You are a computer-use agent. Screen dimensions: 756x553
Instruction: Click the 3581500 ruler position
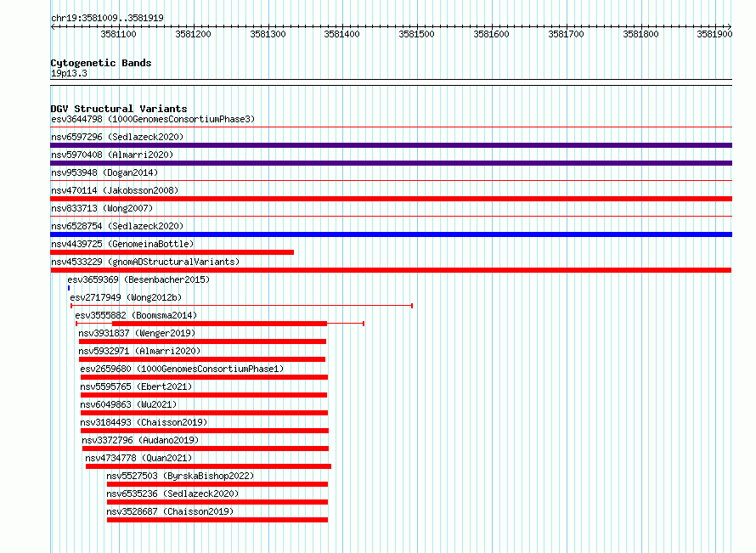coord(416,34)
